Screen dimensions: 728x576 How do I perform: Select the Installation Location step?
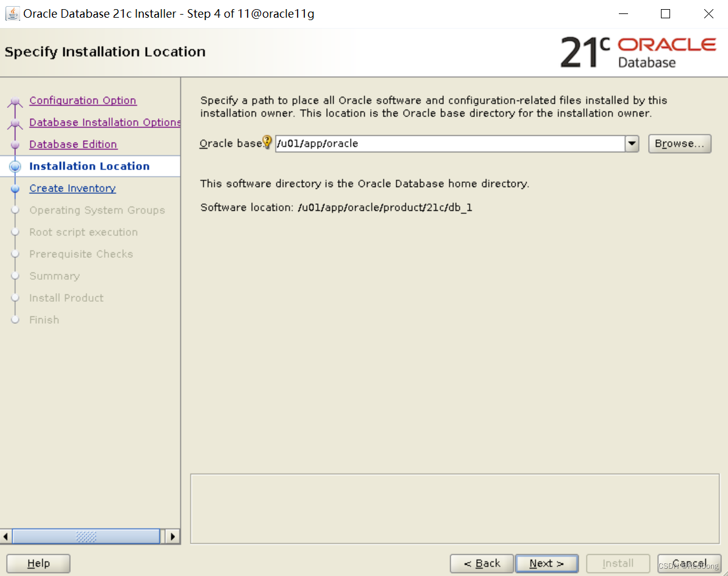point(89,166)
